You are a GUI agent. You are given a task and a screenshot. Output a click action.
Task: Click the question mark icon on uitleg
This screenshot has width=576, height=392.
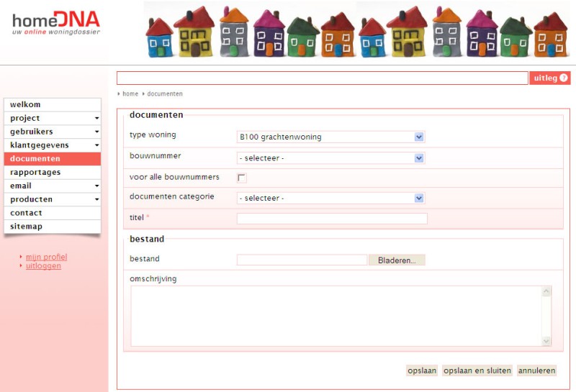pos(564,78)
